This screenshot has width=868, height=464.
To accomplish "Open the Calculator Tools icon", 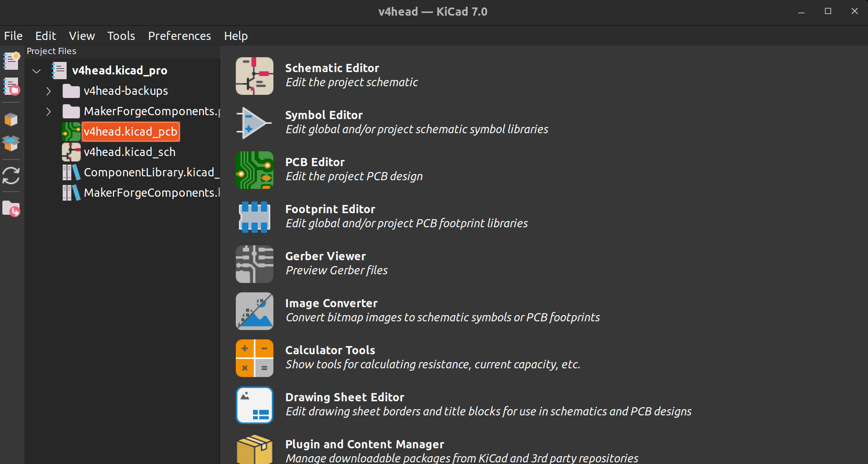I will 254,358.
